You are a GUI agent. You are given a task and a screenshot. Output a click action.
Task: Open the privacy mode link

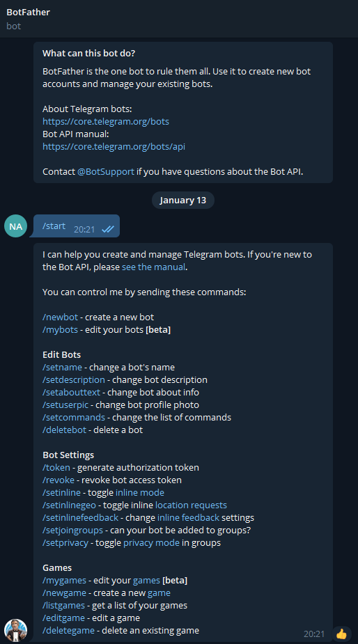pyautogui.click(x=151, y=542)
